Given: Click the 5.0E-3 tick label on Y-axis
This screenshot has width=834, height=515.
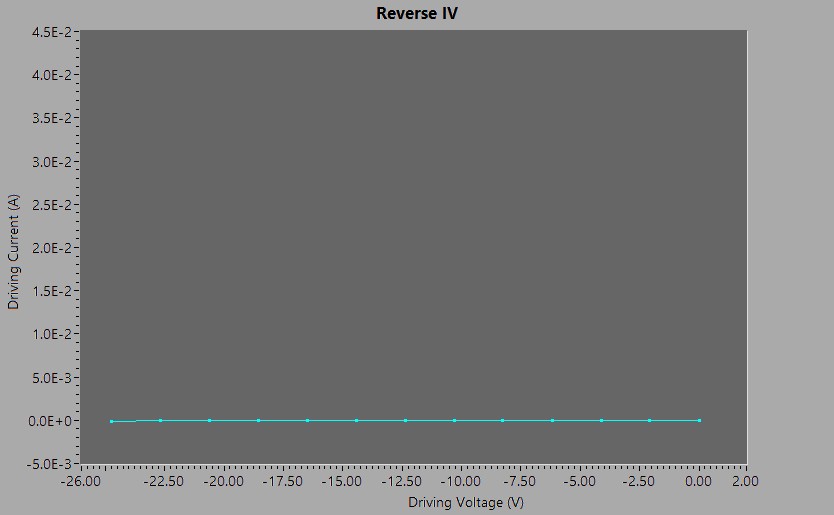Looking at the screenshot, I should pyautogui.click(x=51, y=378).
